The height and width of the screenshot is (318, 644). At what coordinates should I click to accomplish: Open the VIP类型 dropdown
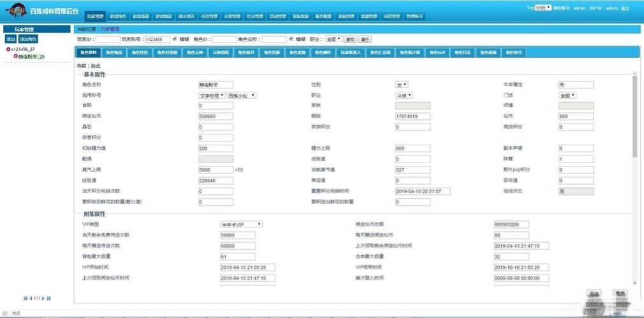(242, 224)
